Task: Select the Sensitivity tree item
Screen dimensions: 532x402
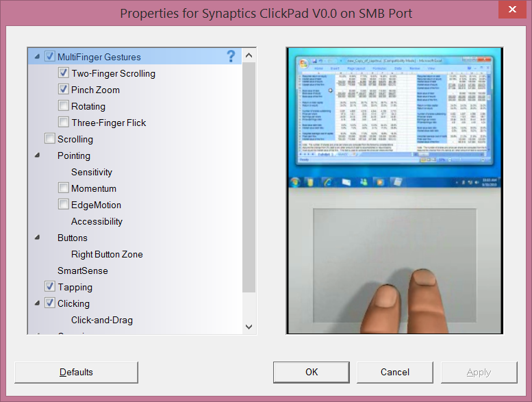Action: coord(91,172)
